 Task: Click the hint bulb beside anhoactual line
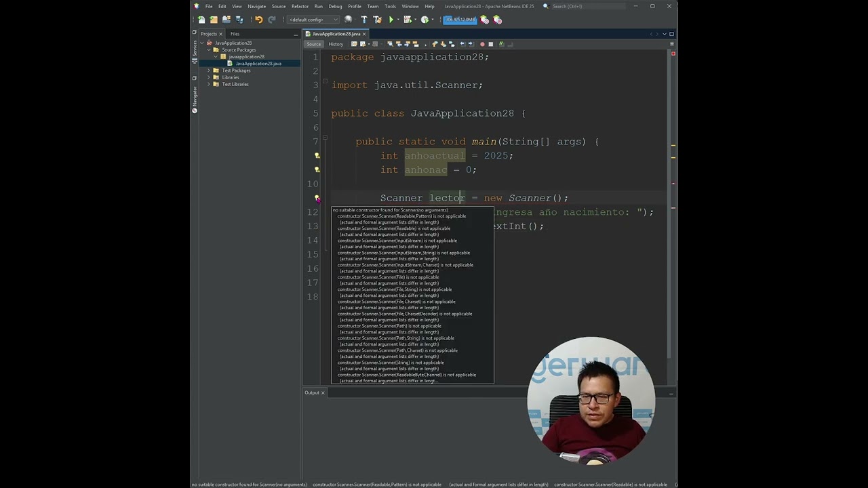(x=317, y=155)
